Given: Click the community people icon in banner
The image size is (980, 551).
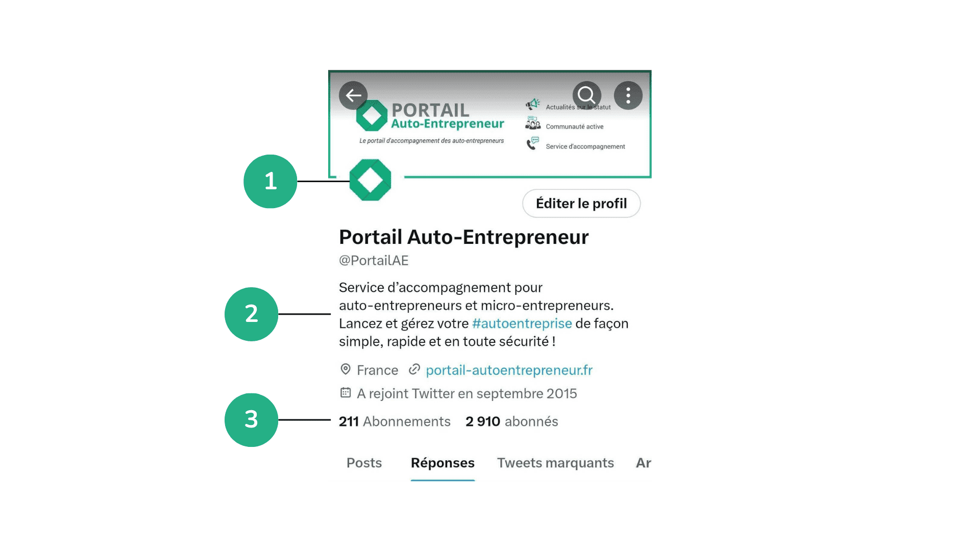Looking at the screenshot, I should point(533,123).
